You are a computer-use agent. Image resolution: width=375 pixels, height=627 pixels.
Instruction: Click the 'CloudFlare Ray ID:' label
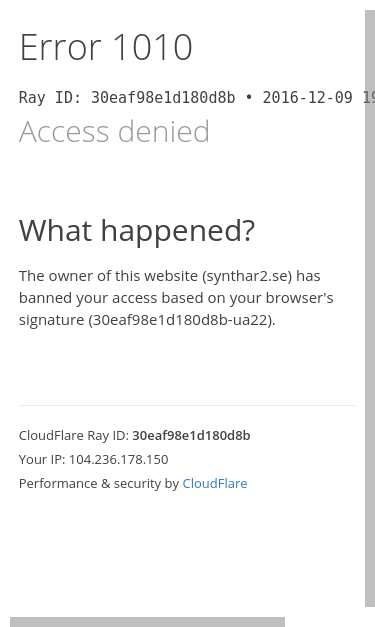(x=74, y=435)
